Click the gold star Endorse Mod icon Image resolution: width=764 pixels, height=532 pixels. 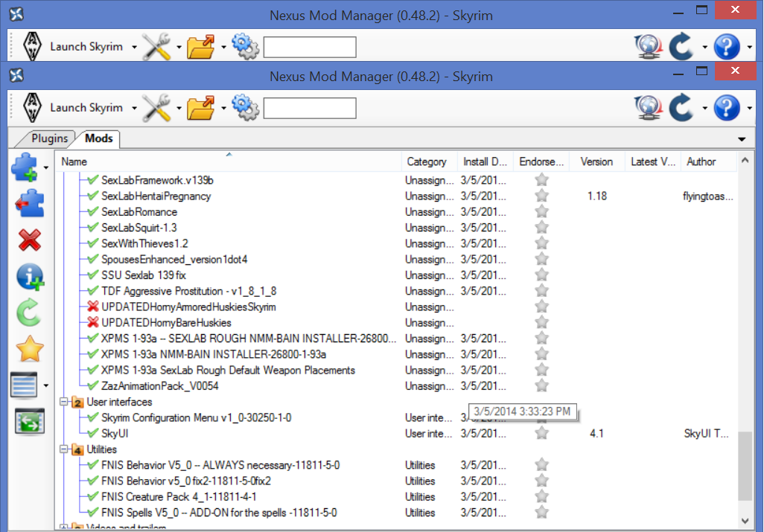pos(30,349)
